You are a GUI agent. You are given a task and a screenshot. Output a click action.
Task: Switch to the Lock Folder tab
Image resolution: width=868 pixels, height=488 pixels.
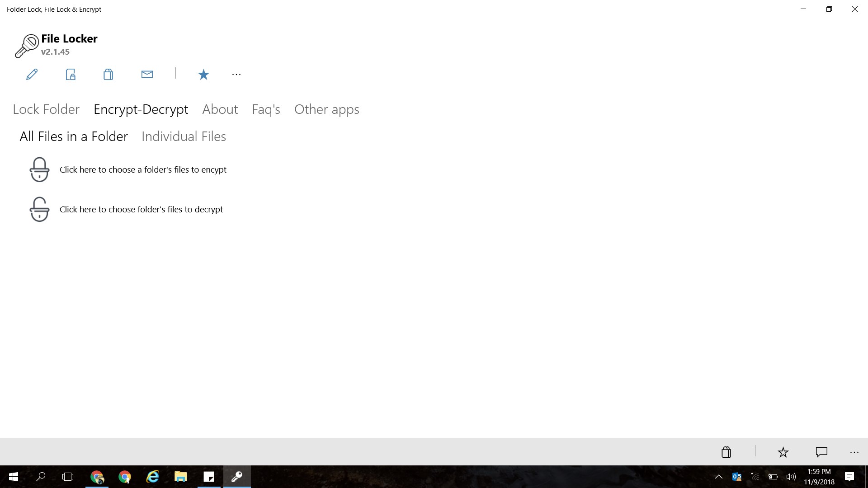point(46,109)
